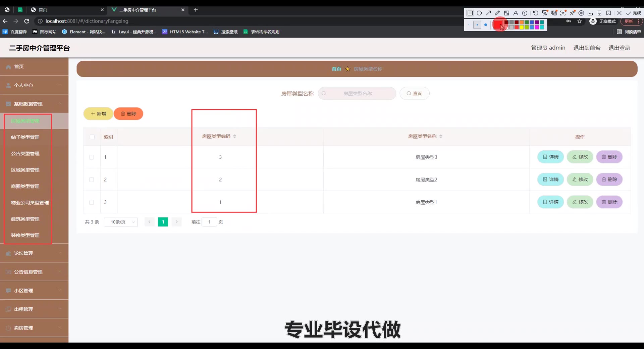Viewport: 644px width, 349px height.
Task: Click the 前往 page number input
Action: (x=209, y=222)
